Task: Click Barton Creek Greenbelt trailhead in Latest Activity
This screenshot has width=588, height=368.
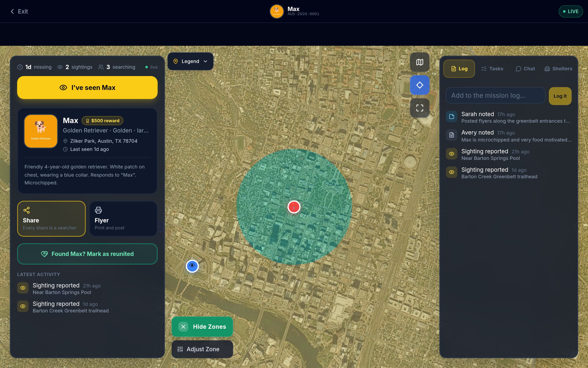Action: pyautogui.click(x=70, y=311)
